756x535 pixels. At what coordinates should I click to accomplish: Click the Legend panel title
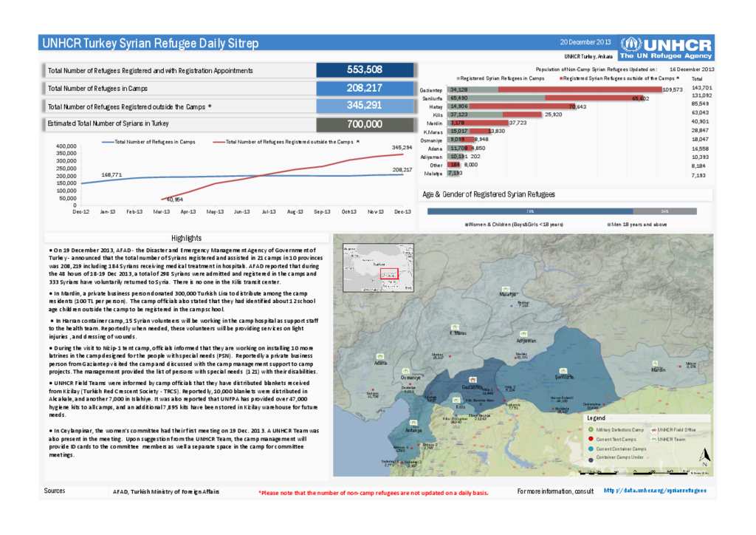[x=597, y=419]
